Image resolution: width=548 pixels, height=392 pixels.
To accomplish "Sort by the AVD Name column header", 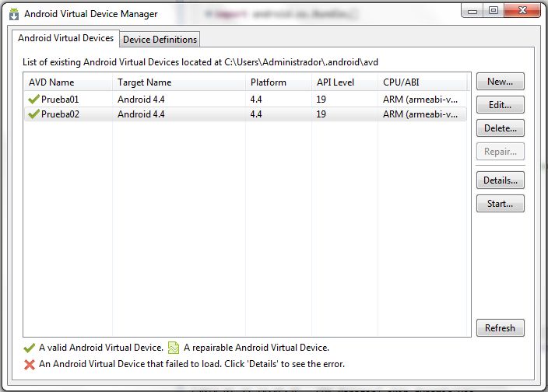I will coord(68,82).
